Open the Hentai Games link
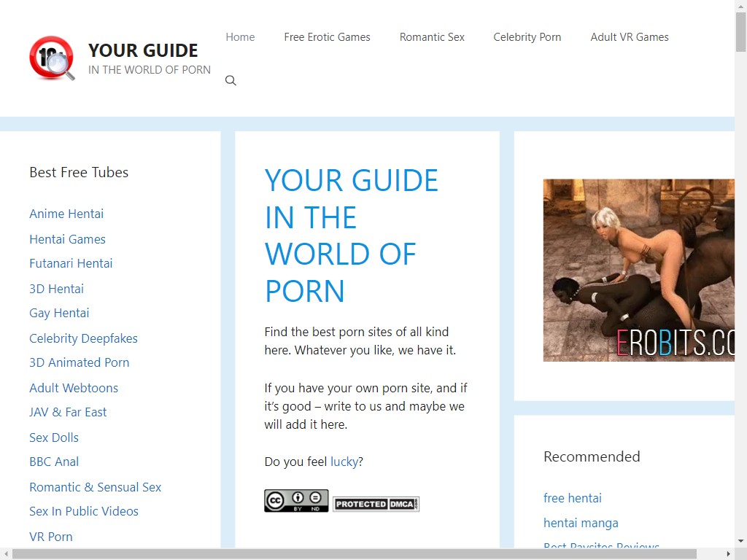Viewport: 747px width, 560px height. coord(67,239)
